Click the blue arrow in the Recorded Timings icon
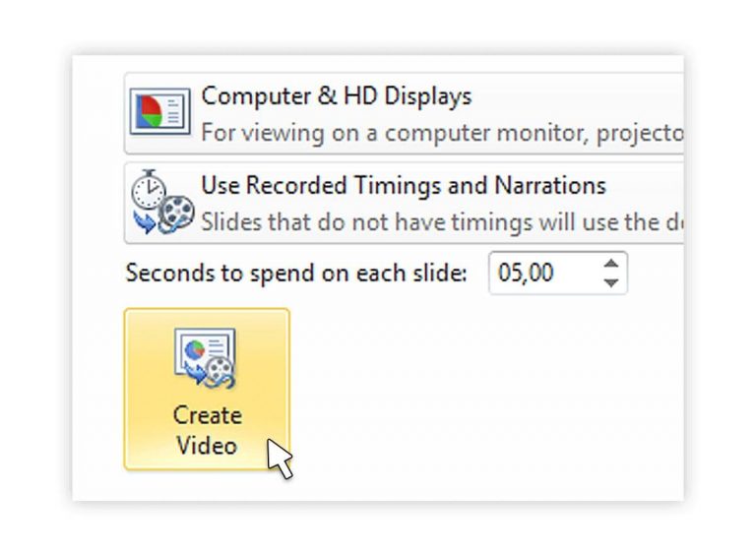This screenshot has height=555, width=756. (144, 220)
